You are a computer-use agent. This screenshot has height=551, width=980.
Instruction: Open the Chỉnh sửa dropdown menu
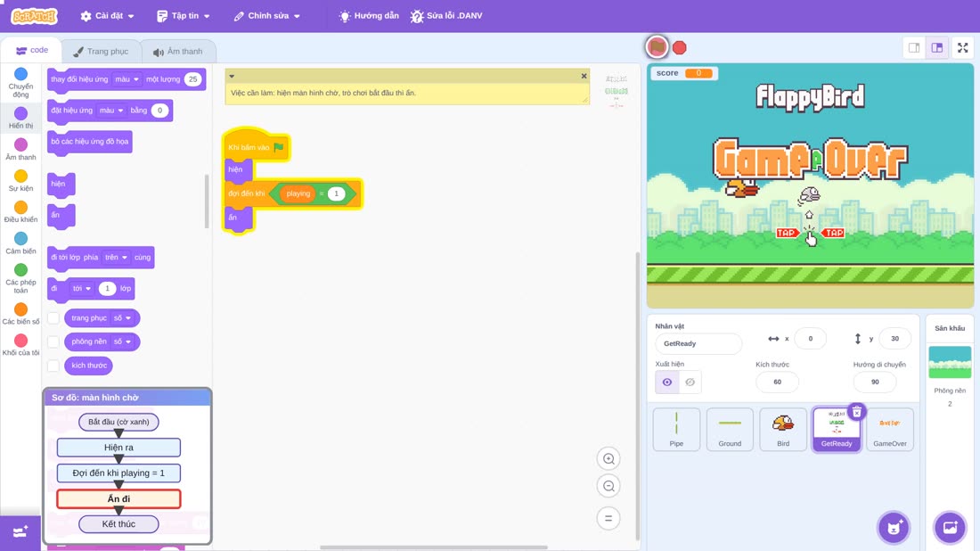click(x=267, y=16)
